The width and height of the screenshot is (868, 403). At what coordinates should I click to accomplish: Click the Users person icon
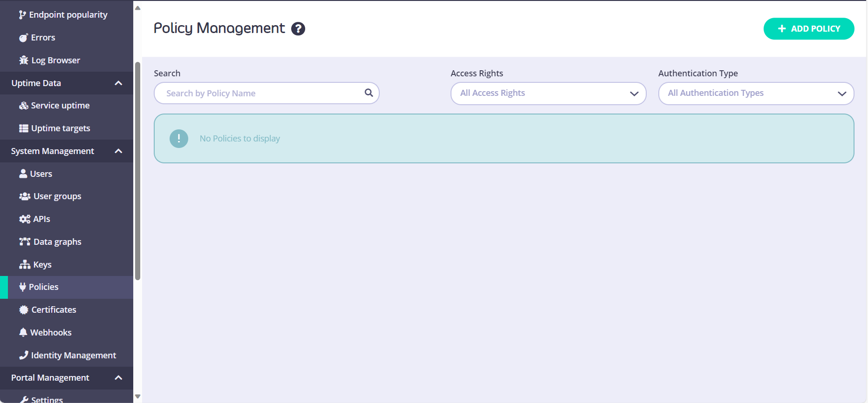click(x=23, y=174)
